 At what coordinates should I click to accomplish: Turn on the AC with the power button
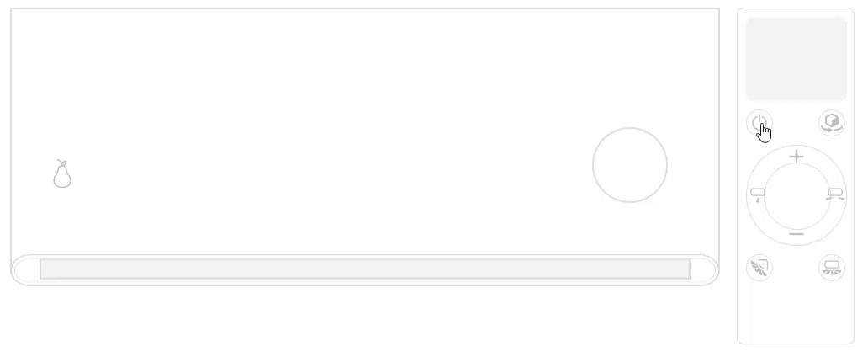click(x=759, y=123)
